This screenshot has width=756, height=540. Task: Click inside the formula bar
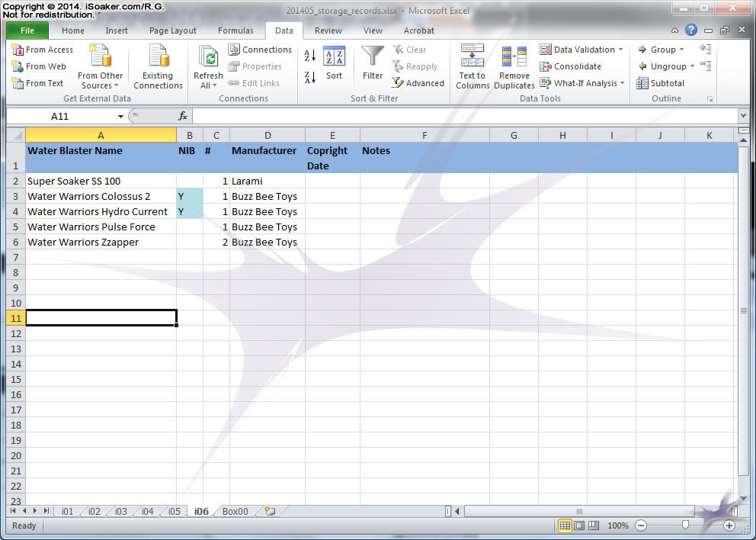coord(464,116)
